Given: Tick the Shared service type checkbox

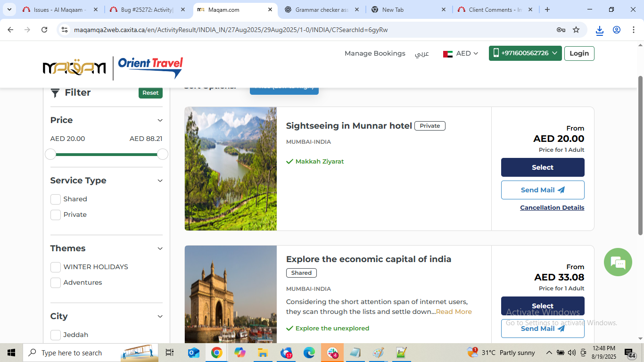Looking at the screenshot, I should tap(56, 199).
